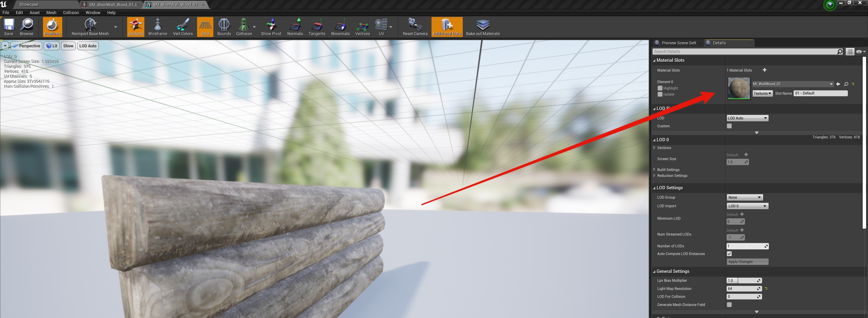
Task: Show Vert Colors on mesh
Action: [183, 27]
